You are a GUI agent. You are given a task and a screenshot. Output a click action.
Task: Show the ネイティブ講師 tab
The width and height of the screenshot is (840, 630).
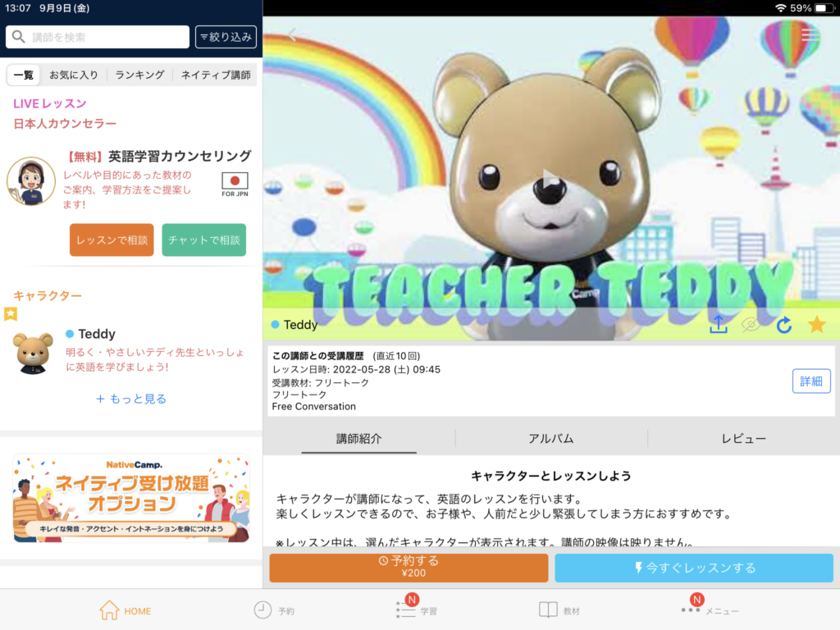216,75
